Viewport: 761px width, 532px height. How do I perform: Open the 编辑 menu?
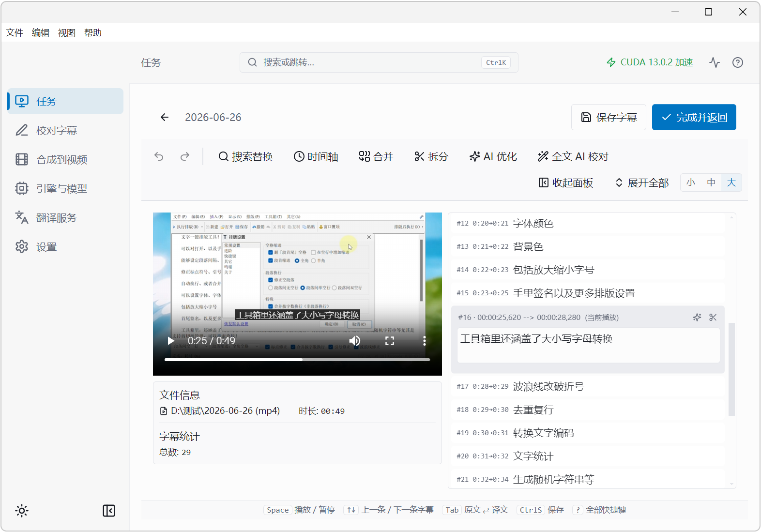(x=41, y=32)
